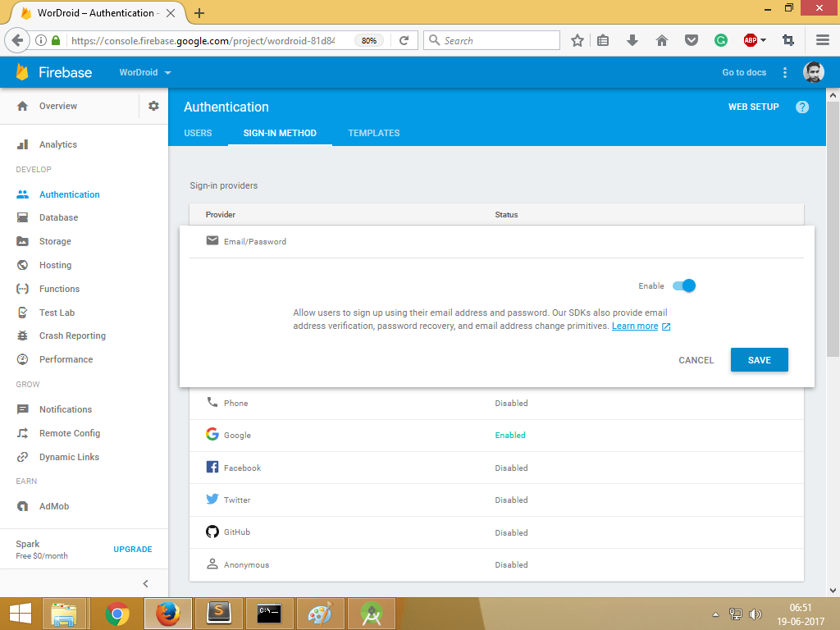The width and height of the screenshot is (840, 630).
Task: Open the three-dot overflow menu
Action: [x=785, y=72]
